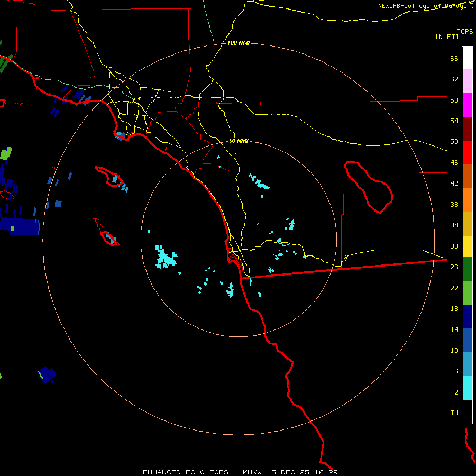Click the largest cyan echo cluster offshore
Viewport: 476px width, 476px height.
[x=166, y=257]
